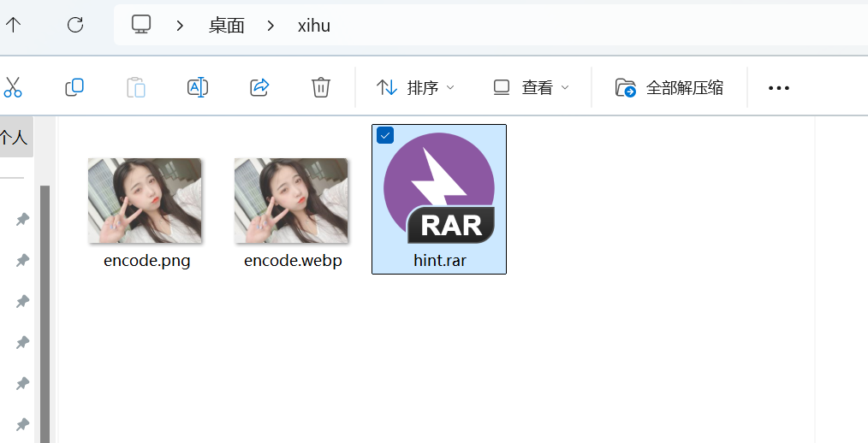Click the hint.rar file name
868x443 pixels.
(439, 260)
